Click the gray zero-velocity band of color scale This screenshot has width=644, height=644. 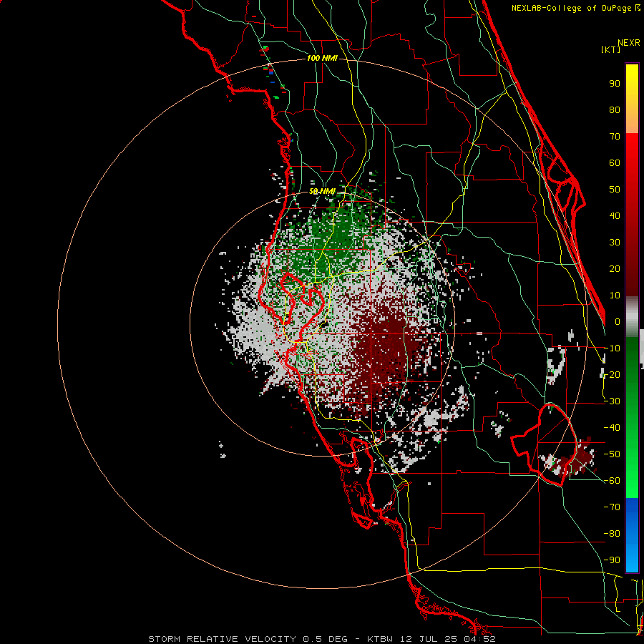click(632, 316)
